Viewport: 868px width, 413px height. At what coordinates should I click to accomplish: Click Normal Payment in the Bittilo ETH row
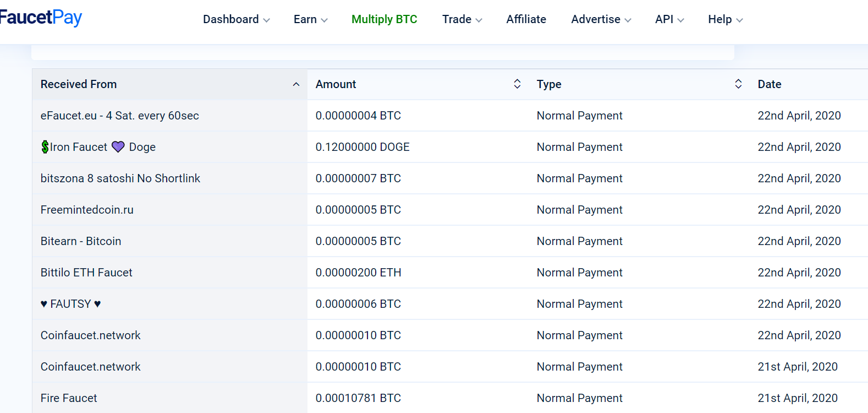(x=580, y=273)
